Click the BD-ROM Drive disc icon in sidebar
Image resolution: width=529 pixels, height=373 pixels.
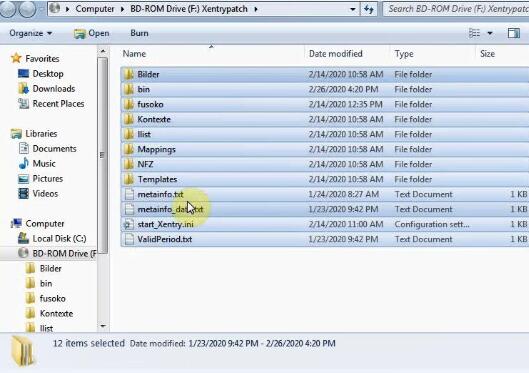tap(23, 253)
